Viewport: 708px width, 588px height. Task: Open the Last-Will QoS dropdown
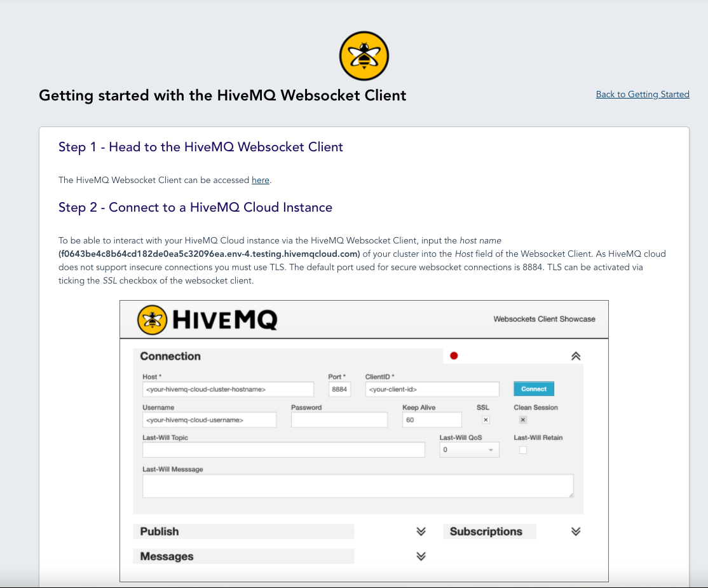tap(470, 450)
